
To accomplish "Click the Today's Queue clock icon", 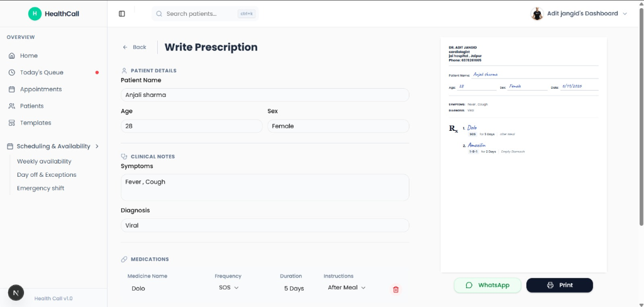I will [11, 72].
